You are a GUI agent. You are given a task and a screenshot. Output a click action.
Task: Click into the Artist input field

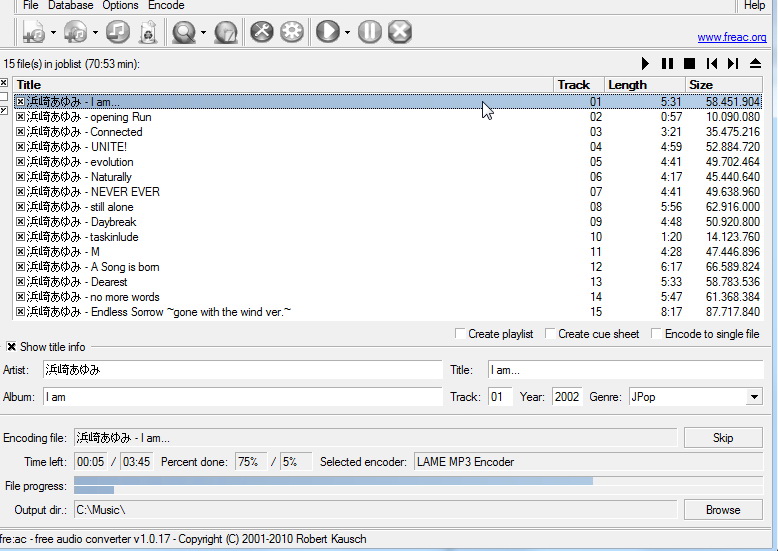pos(242,370)
